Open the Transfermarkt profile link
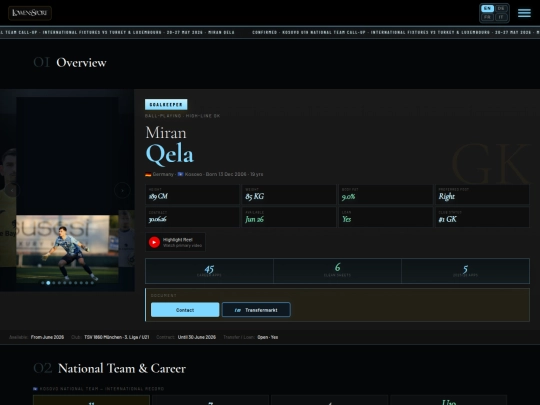 (x=256, y=310)
